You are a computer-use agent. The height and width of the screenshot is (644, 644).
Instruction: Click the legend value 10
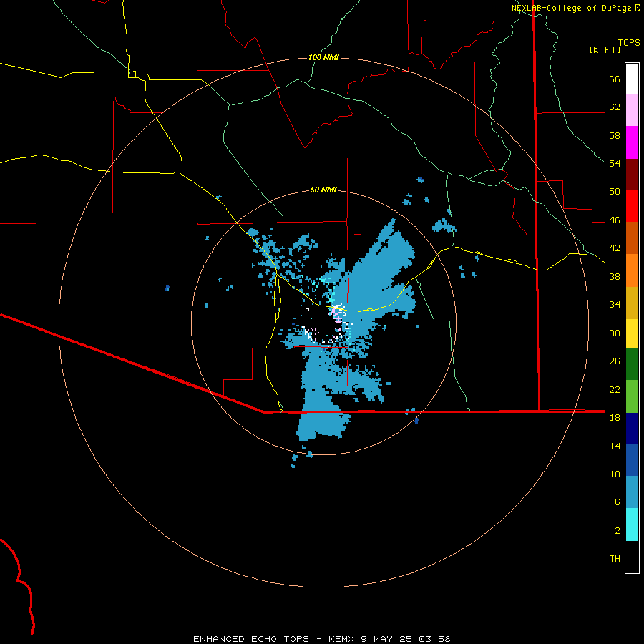tap(615, 474)
